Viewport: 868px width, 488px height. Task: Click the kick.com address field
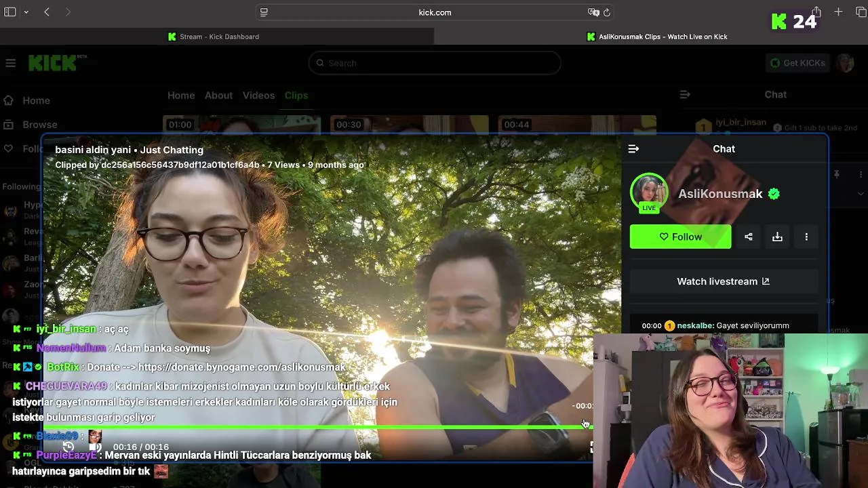435,12
